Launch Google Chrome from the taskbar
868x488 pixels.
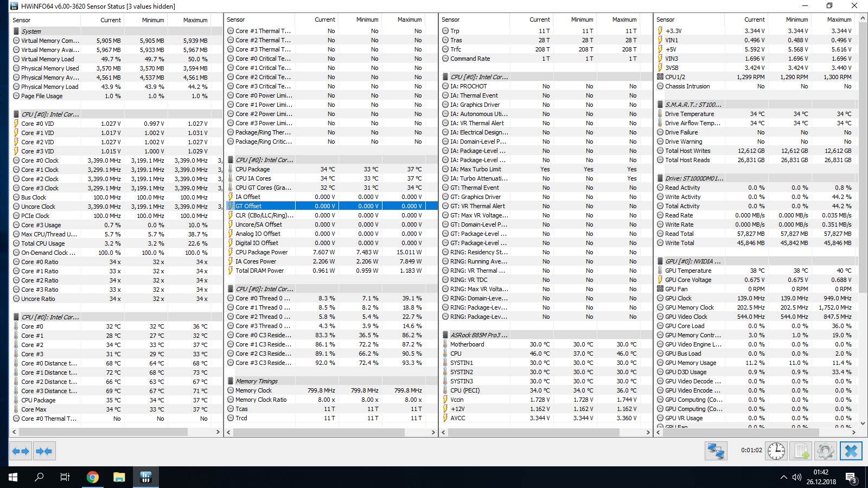(x=93, y=477)
